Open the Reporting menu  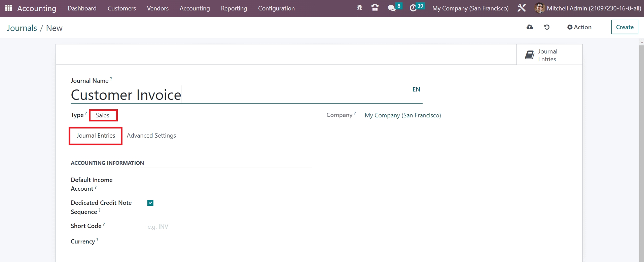point(234,8)
